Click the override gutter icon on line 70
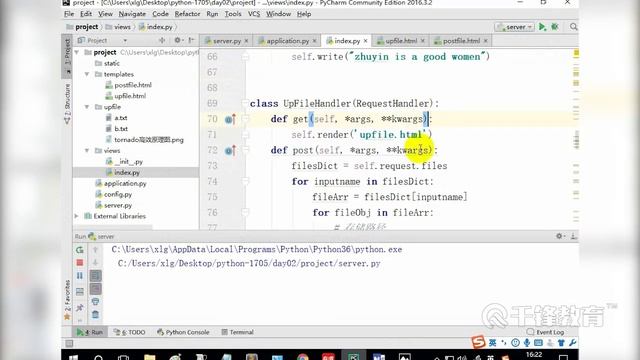 click(x=230, y=119)
